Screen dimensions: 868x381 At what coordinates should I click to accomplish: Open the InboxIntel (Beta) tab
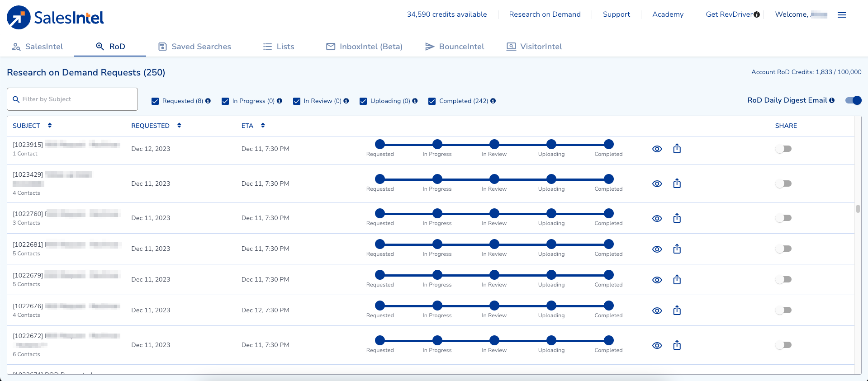[x=364, y=47]
